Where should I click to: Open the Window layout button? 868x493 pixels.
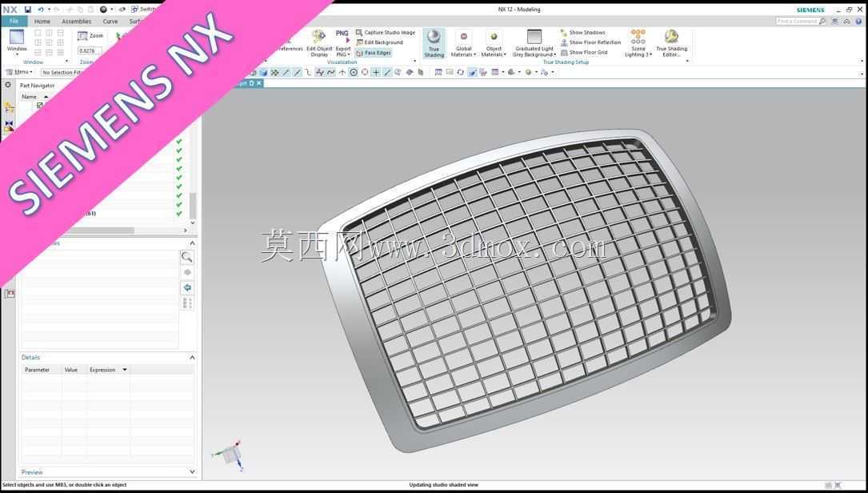(17, 42)
